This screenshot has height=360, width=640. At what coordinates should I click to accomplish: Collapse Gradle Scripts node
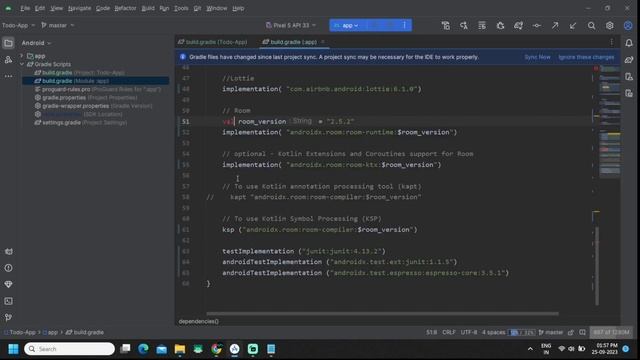click(x=22, y=64)
